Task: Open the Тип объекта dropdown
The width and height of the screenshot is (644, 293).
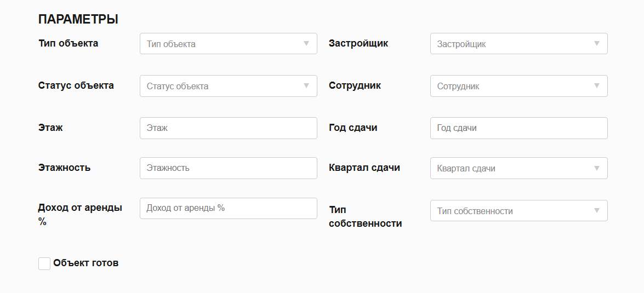Action: 228,44
